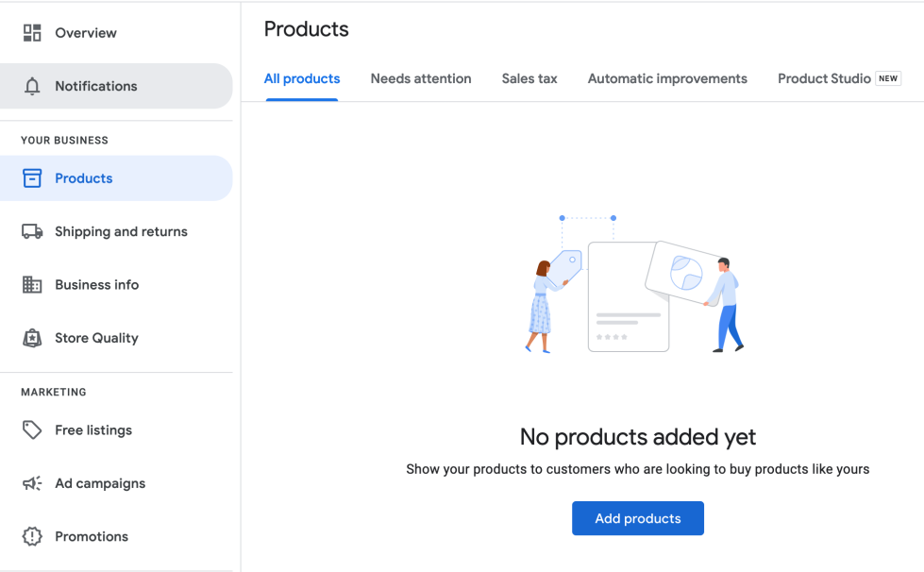Screen dimensions: 924x572
Task: Click the Promotions badge icon
Action: pyautogui.click(x=32, y=536)
